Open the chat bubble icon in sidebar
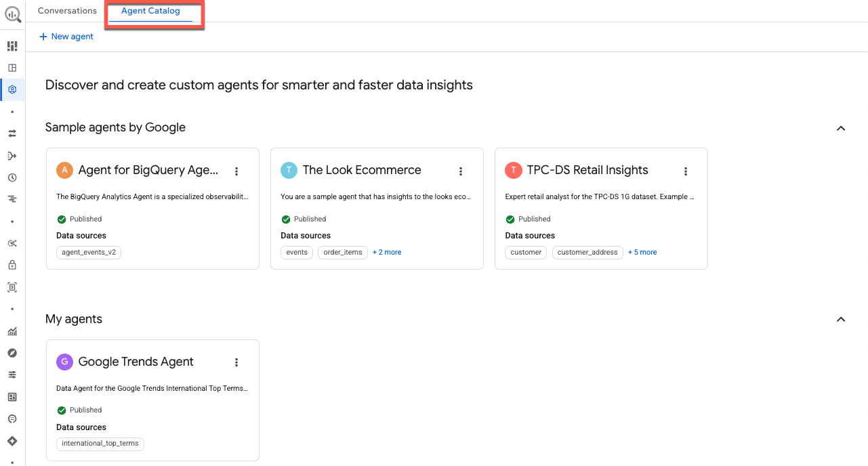 (x=12, y=419)
